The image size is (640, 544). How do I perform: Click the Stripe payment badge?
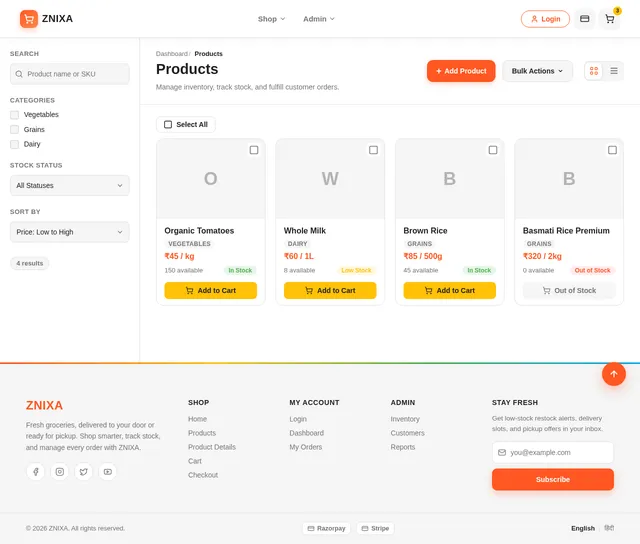click(x=375, y=528)
